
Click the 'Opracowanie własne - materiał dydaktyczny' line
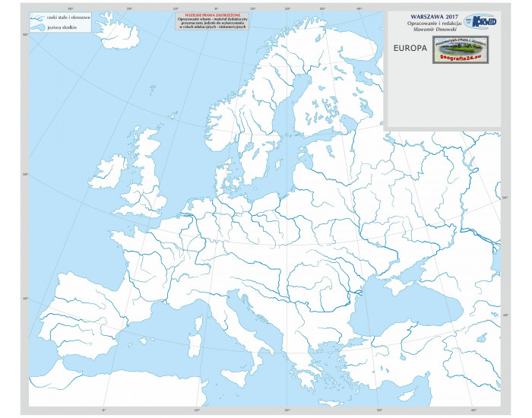point(212,19)
